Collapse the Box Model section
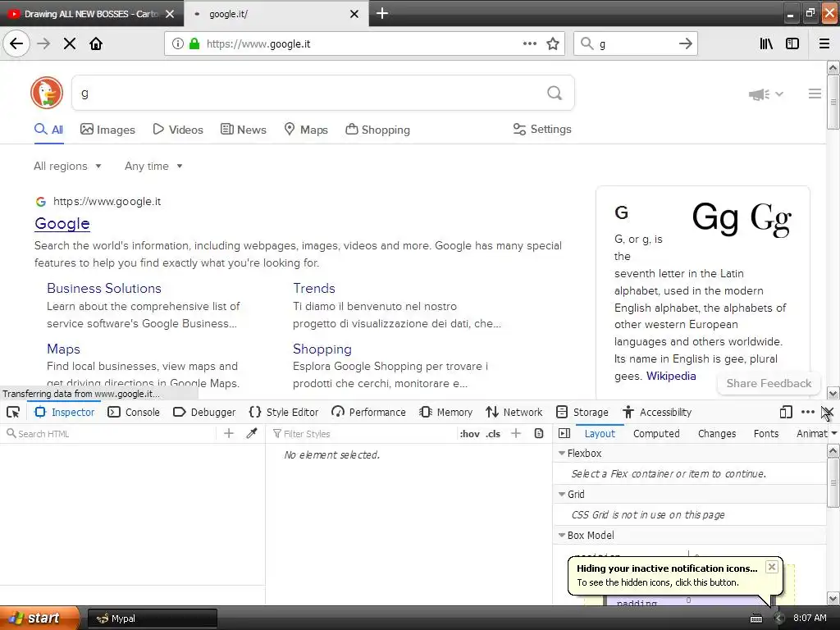This screenshot has width=840, height=630. click(562, 535)
